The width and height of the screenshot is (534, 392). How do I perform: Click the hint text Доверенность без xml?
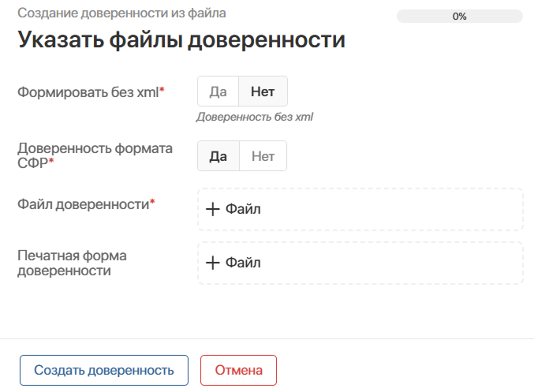tap(255, 117)
